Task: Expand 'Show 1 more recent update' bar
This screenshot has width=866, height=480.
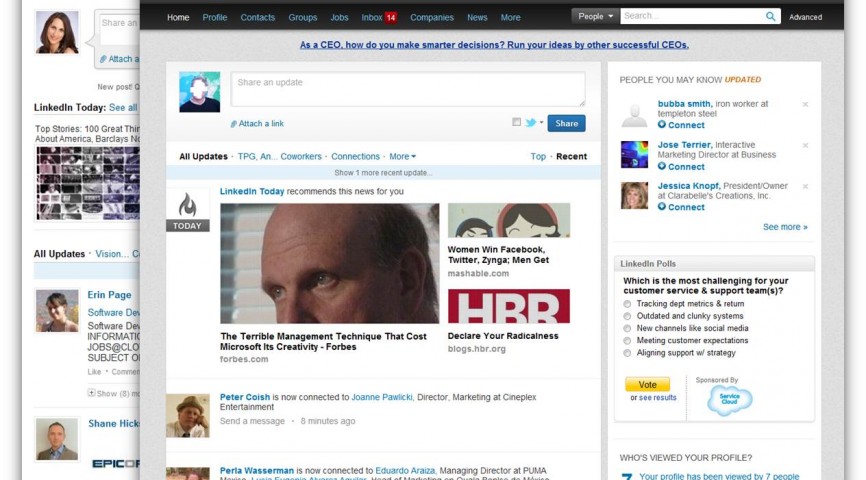Action: (x=383, y=173)
